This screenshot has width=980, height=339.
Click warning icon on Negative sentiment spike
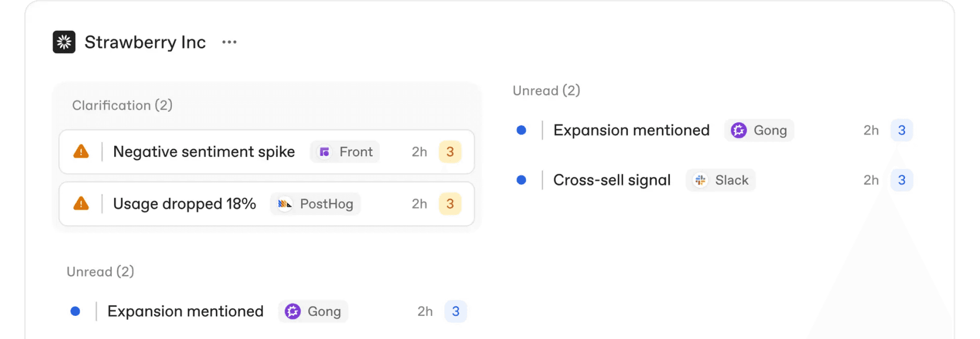[81, 151]
